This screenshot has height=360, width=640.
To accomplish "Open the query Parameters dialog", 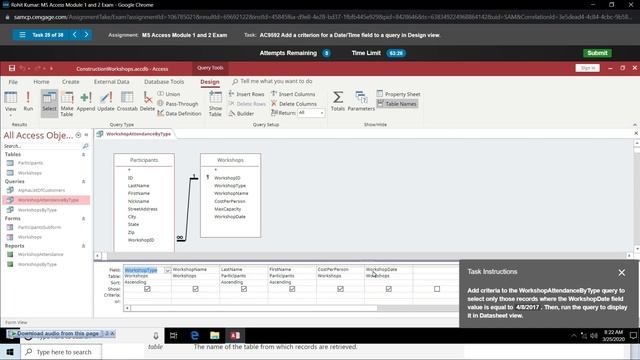I will (x=361, y=101).
